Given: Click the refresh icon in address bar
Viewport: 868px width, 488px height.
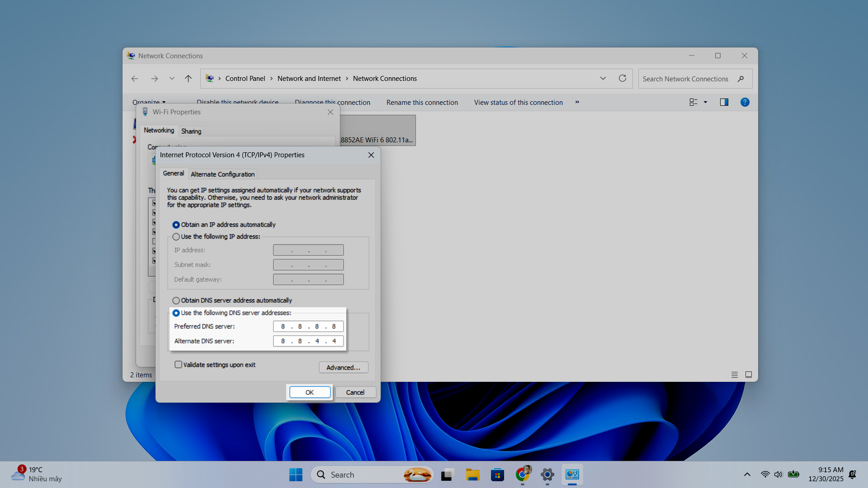Looking at the screenshot, I should pos(623,78).
